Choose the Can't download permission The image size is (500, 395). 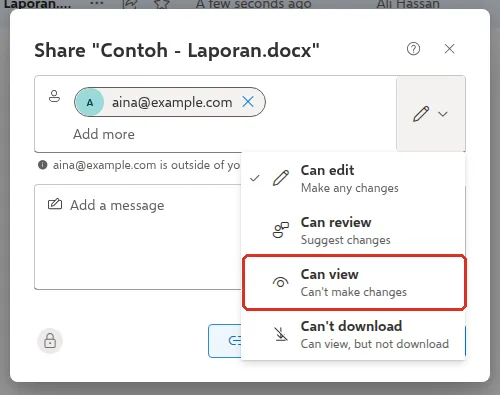(354, 335)
